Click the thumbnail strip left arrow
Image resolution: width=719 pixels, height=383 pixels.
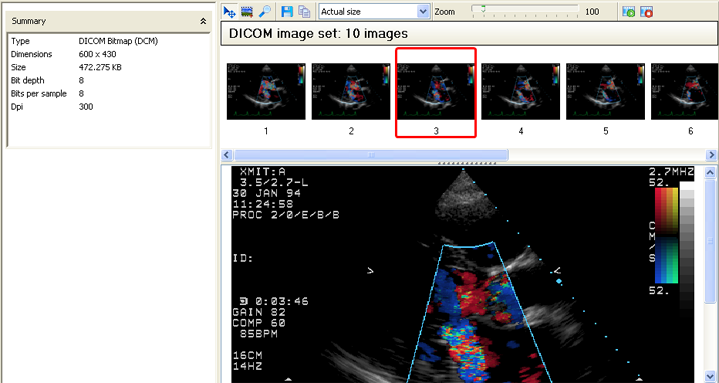point(227,155)
